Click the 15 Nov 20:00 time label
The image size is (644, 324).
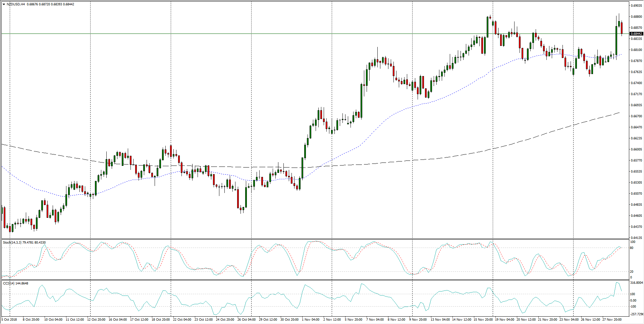tap(483, 319)
